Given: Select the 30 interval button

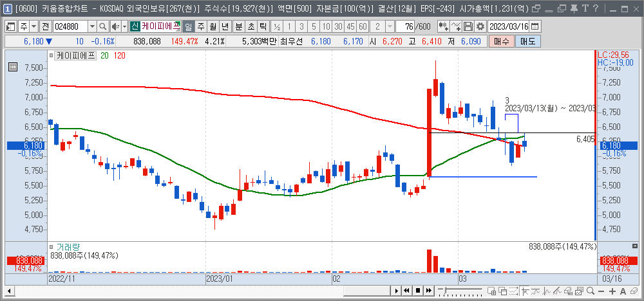Looking at the screenshot, I should point(339,26).
